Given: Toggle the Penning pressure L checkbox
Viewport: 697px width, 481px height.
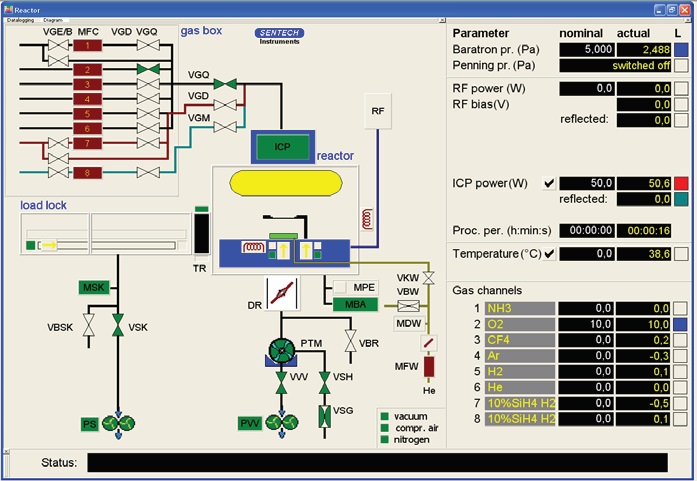Looking at the screenshot, I should [x=681, y=65].
